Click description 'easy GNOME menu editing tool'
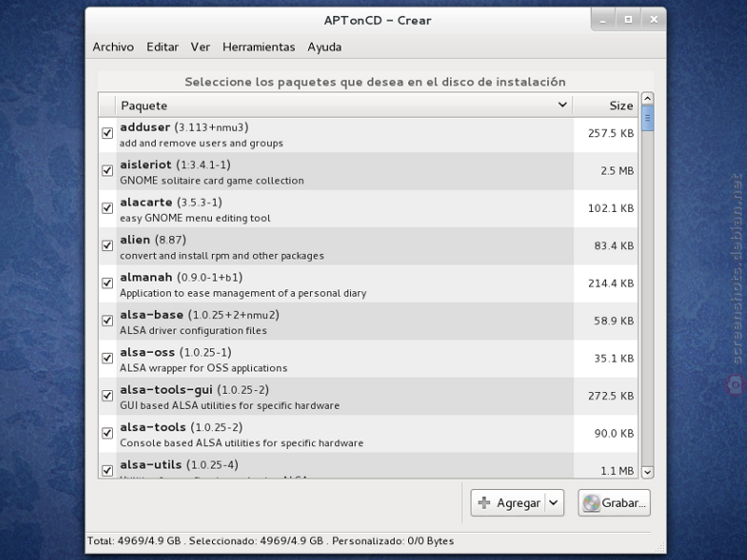The width and height of the screenshot is (747, 560). point(195,218)
